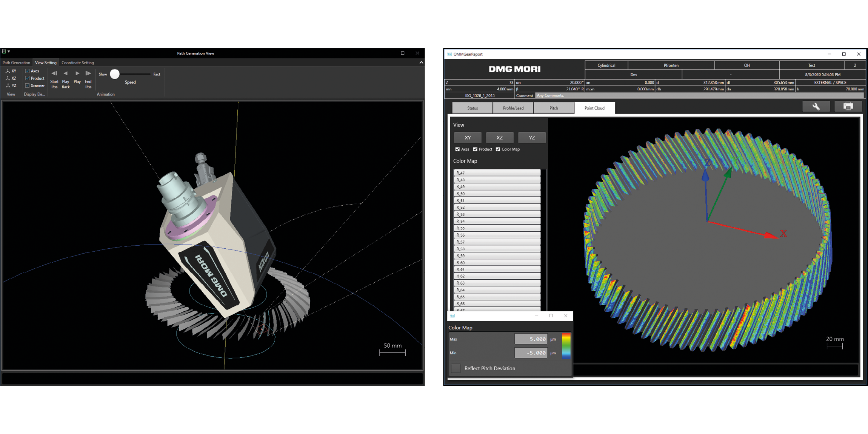Select R_49 in the Color Map list
Viewport: 868px width, 434px height.
coord(497,187)
